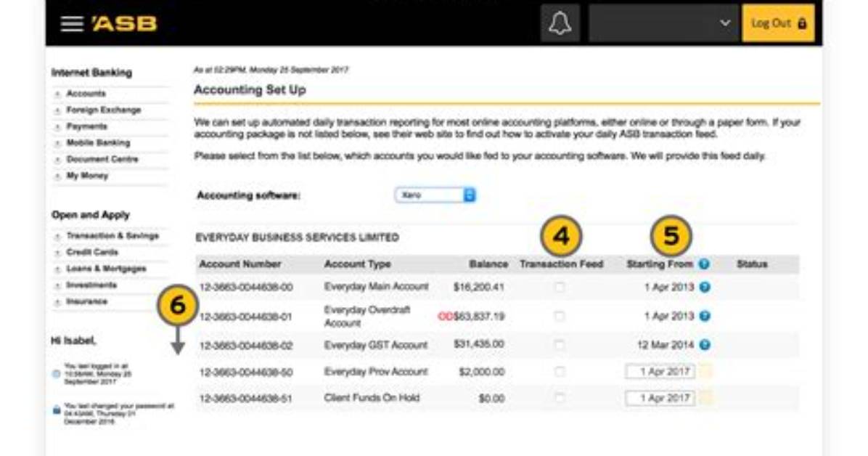The image size is (868, 456).
Task: Click the last-login clock icon in sidebar
Action: tap(57, 373)
